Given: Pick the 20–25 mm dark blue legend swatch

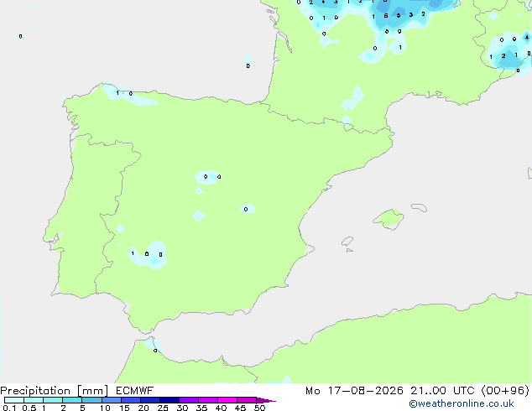Looking at the screenshot, I should pos(149,400).
